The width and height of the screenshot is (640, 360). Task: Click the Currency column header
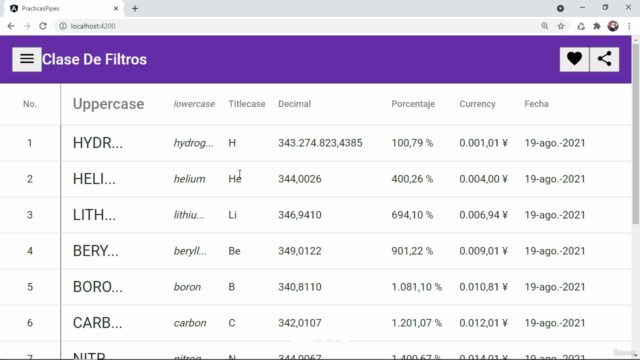478,104
